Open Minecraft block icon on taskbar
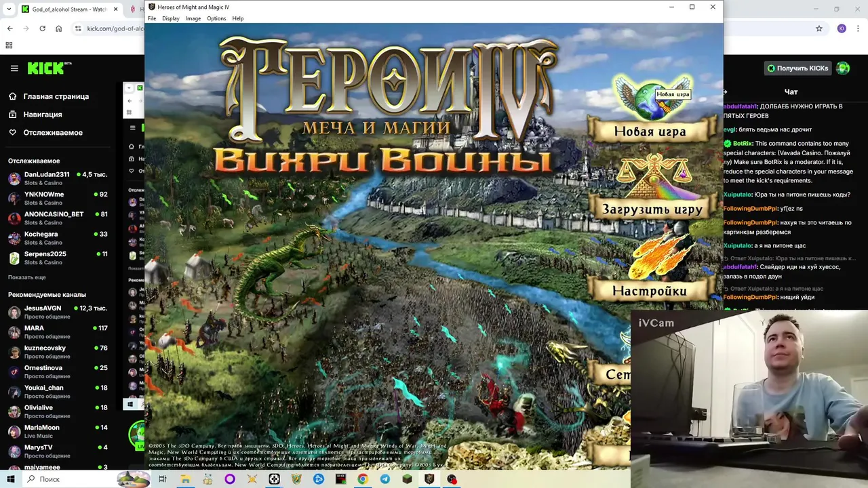 [x=407, y=479]
